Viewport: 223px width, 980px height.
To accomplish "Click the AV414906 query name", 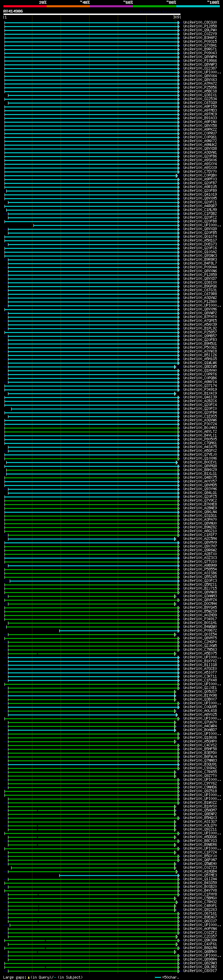I will [x=13, y=11].
